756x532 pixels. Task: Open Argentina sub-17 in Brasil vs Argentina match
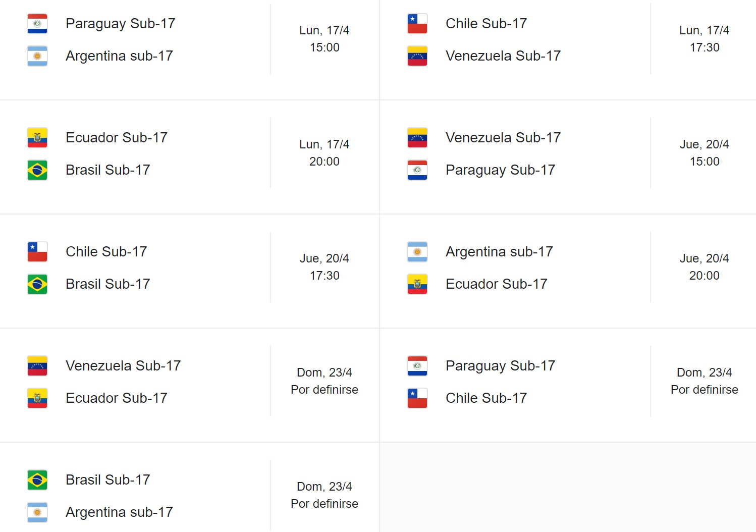pos(119,512)
